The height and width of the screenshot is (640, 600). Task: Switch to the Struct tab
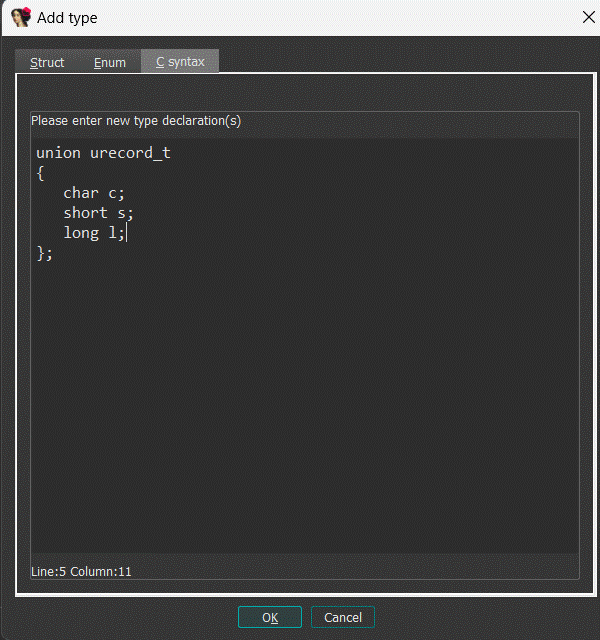click(47, 62)
